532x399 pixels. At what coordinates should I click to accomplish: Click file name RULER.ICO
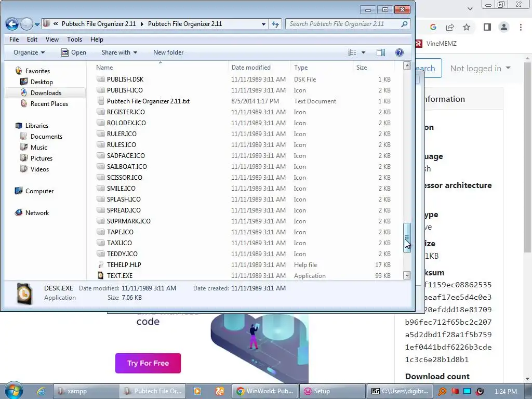click(x=122, y=134)
